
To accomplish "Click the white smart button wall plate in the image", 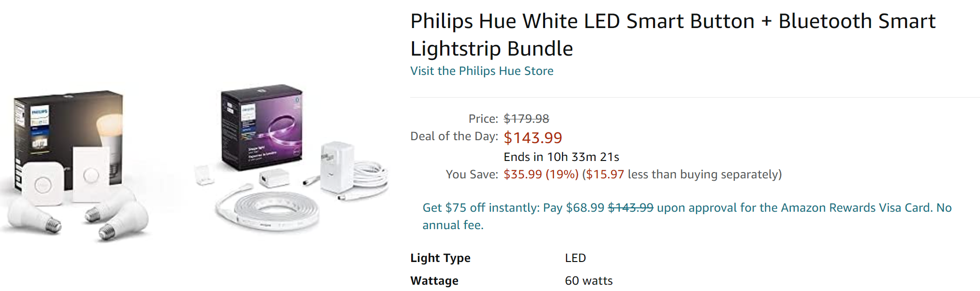I will click(91, 174).
